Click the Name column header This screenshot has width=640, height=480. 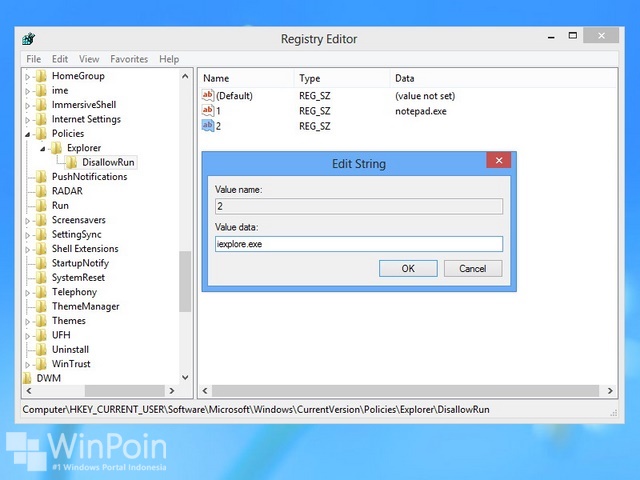247,78
